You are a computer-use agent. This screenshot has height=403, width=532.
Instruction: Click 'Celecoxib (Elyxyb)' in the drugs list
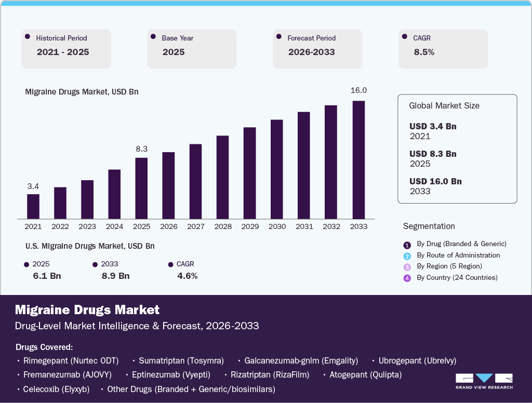point(56,389)
